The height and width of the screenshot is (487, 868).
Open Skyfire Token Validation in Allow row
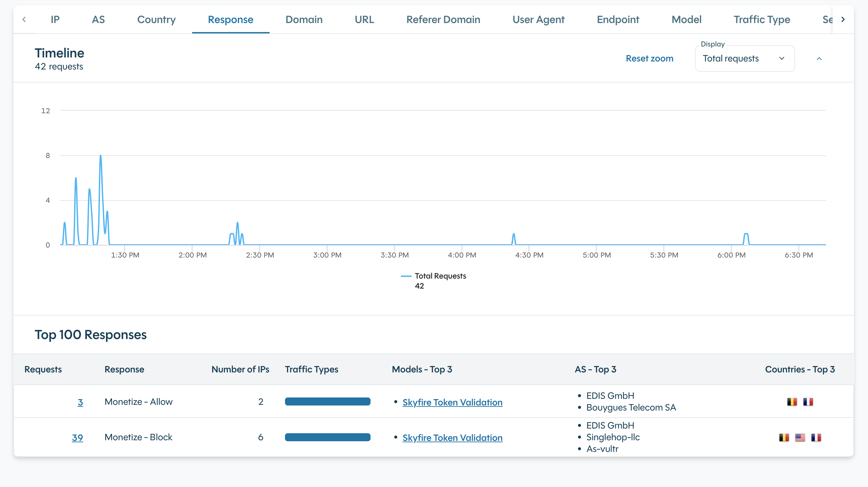pos(452,402)
